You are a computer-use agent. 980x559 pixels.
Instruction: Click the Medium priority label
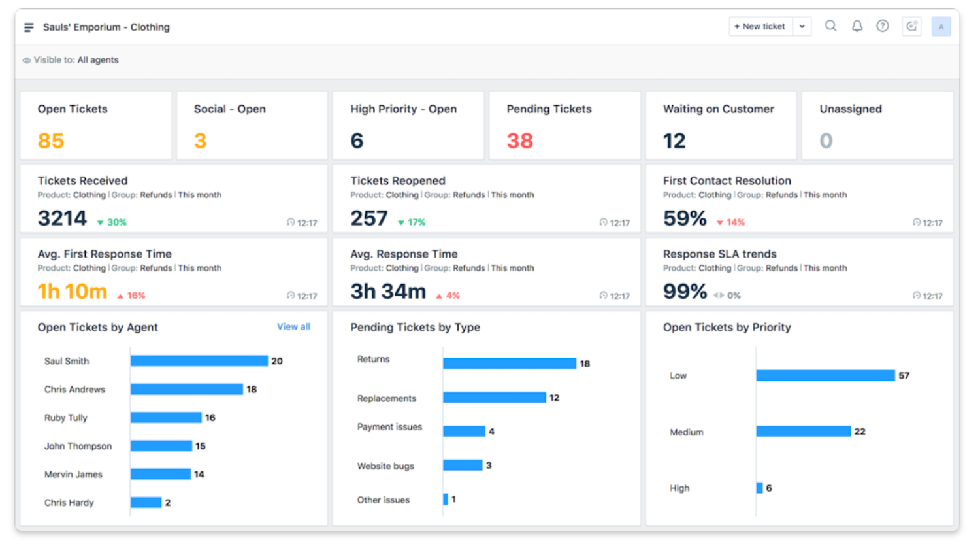[687, 432]
